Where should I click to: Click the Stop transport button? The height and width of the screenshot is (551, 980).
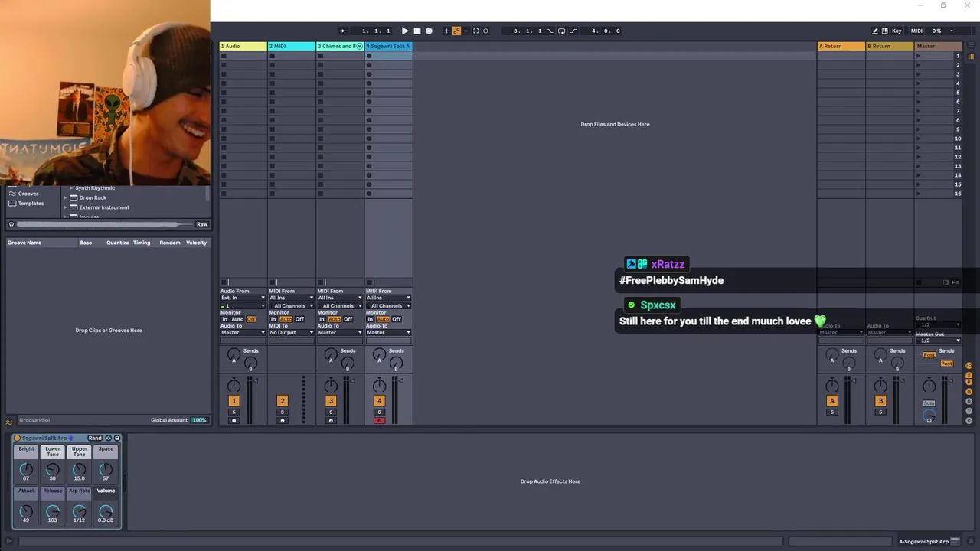click(416, 31)
